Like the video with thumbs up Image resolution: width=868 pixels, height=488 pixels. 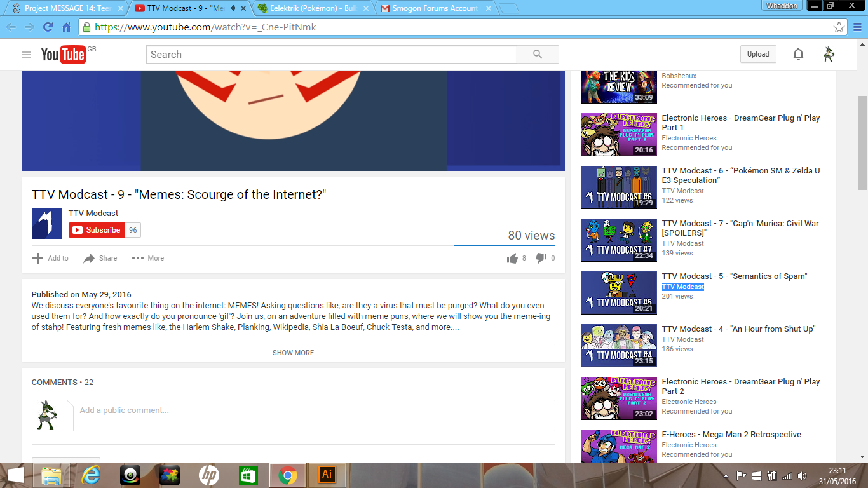point(512,258)
